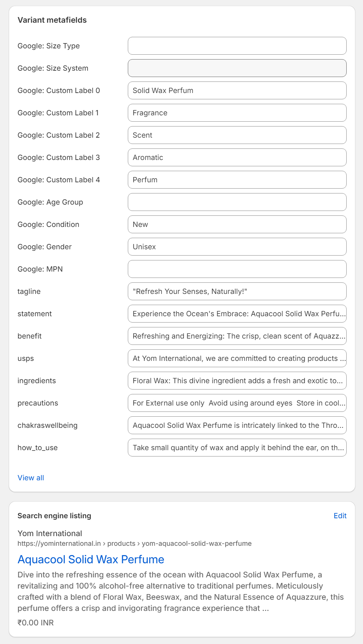Image resolution: width=363 pixels, height=644 pixels.
Task: Click the Google Size System field
Action: tap(237, 68)
